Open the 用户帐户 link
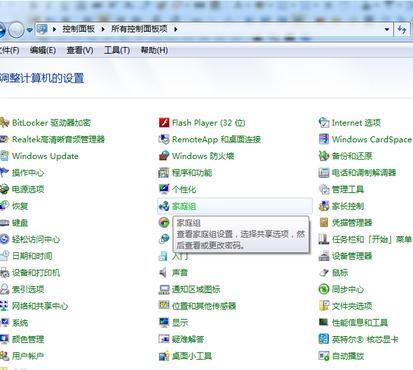The image size is (413, 370). click(28, 356)
